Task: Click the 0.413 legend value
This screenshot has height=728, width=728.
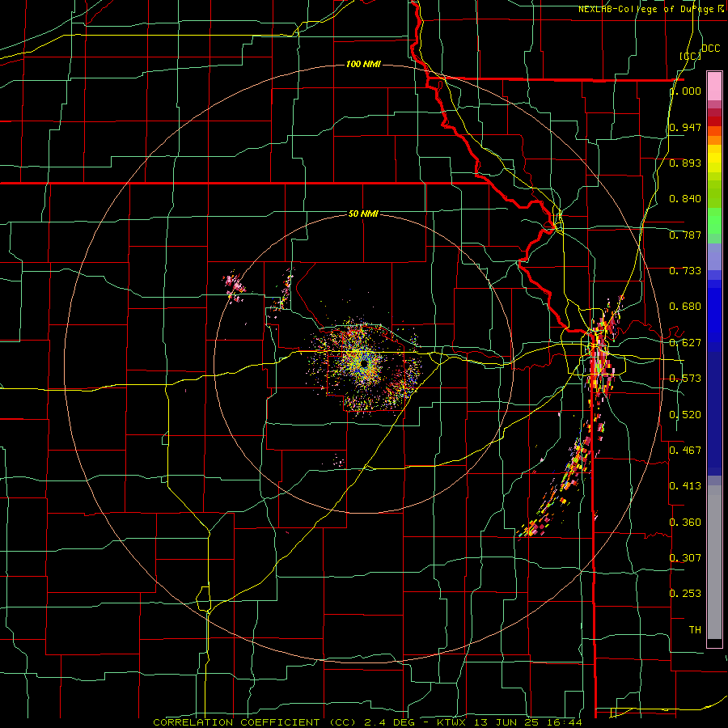Action: (685, 486)
